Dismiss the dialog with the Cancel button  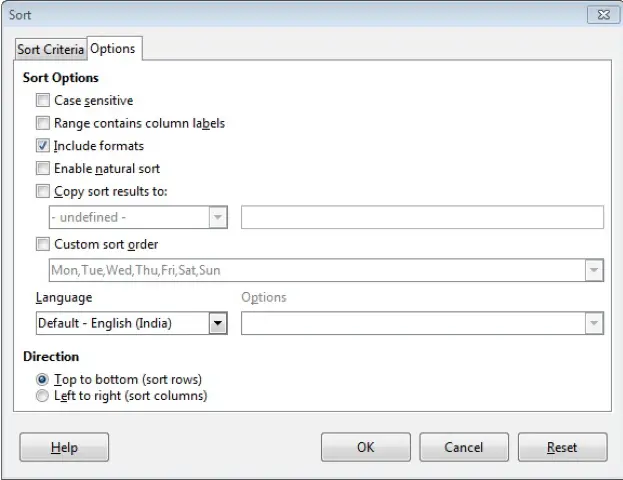(464, 447)
